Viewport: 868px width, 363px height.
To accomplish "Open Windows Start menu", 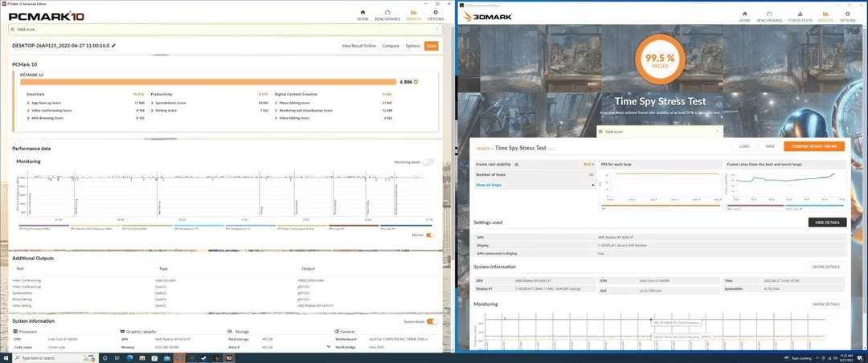I will pyautogui.click(x=6, y=358).
